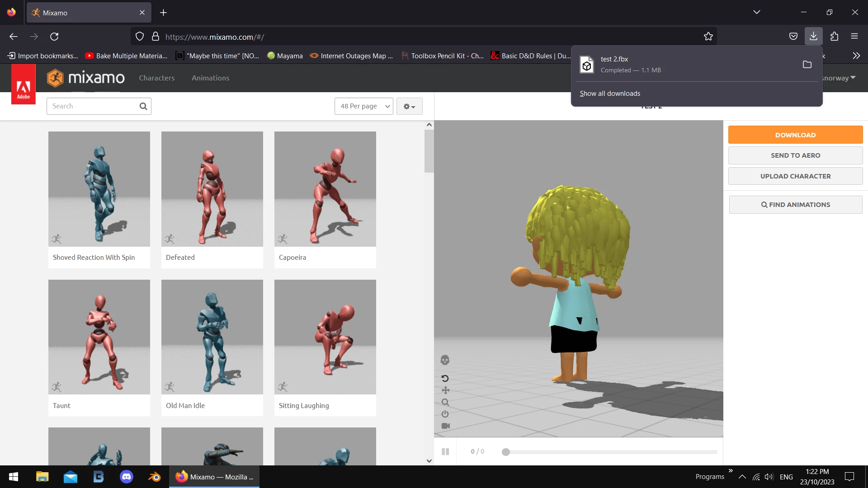868x488 pixels.
Task: Expand the gear settings dropdown
Action: point(409,106)
